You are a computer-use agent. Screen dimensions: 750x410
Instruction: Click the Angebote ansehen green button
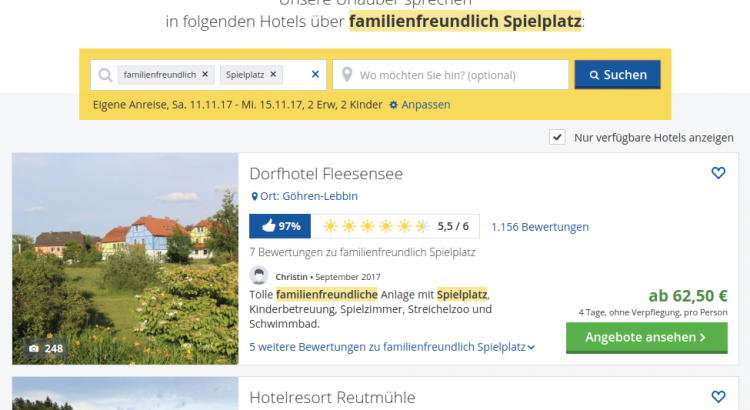[647, 338]
